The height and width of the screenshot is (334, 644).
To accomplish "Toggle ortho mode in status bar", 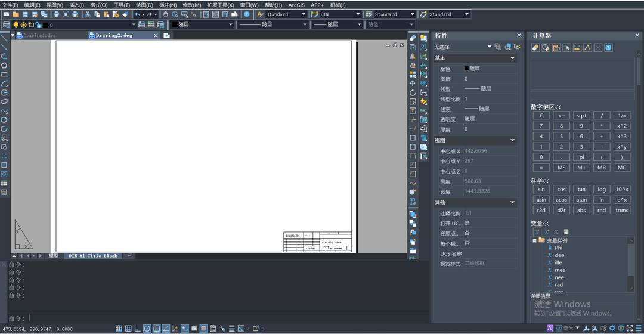I will pyautogui.click(x=138, y=329).
